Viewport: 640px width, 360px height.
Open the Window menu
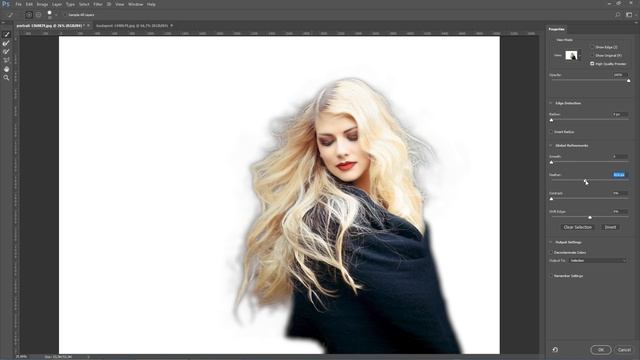[x=136, y=4]
